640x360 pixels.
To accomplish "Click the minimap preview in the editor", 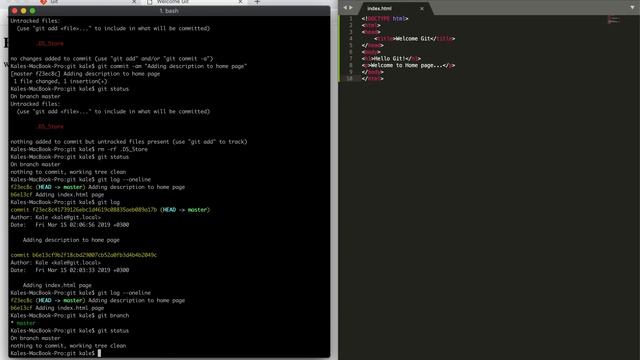I will tap(614, 20).
